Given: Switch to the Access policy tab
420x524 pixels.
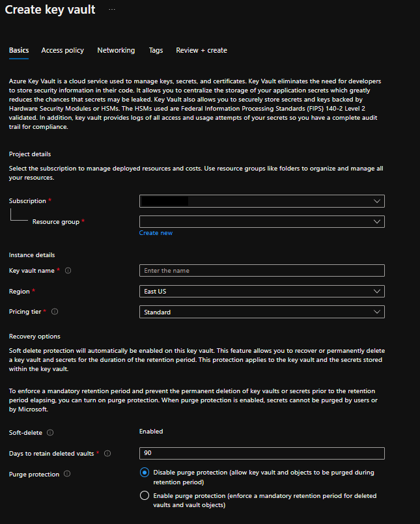Looking at the screenshot, I should (x=63, y=50).
